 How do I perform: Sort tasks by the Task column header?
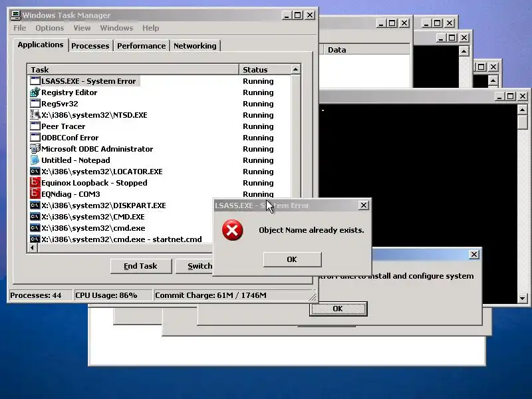tap(132, 70)
